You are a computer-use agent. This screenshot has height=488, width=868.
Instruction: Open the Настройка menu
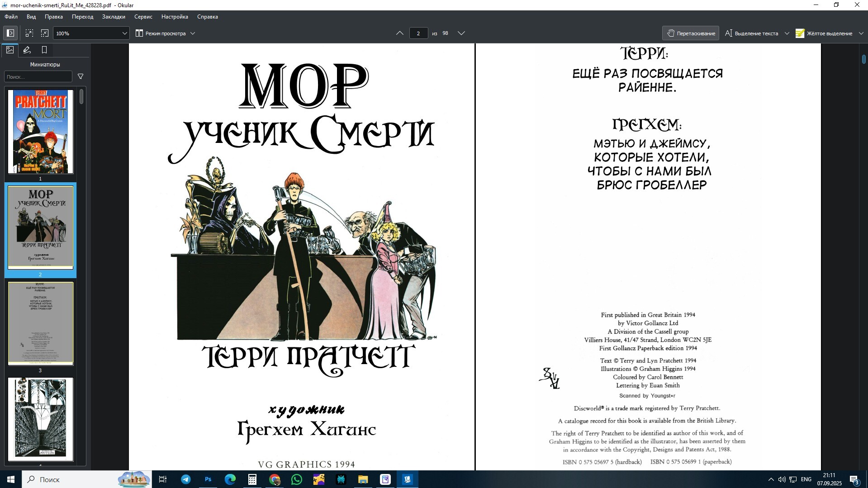click(x=175, y=17)
